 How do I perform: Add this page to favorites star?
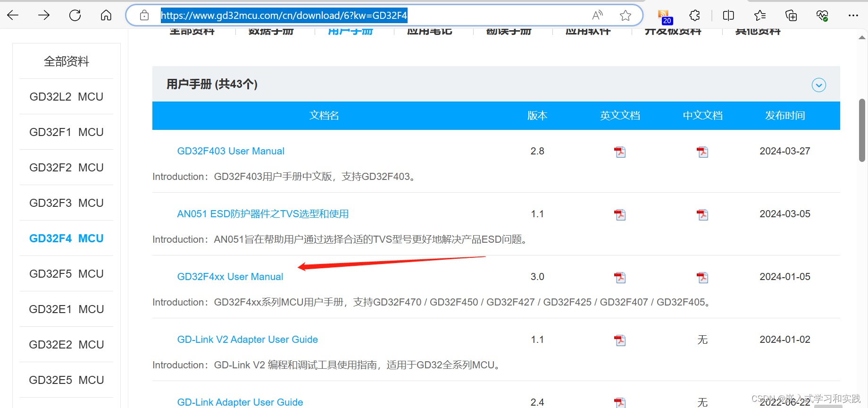(x=626, y=15)
